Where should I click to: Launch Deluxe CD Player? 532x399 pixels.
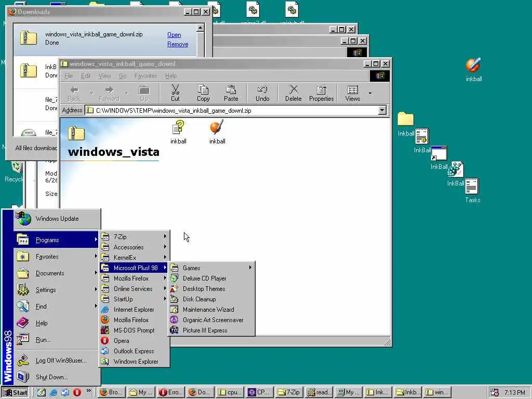[211, 278]
